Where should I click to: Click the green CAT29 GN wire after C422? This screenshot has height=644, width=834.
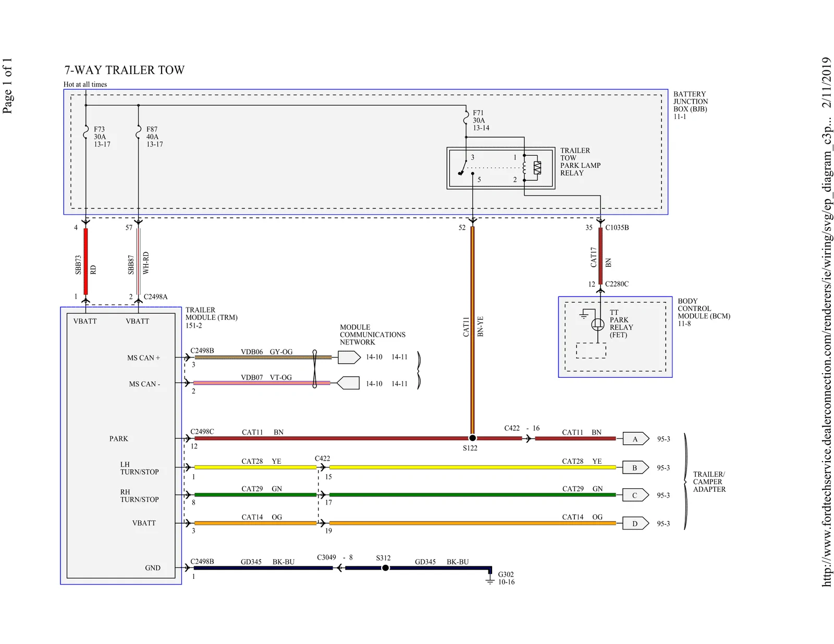[472, 495]
